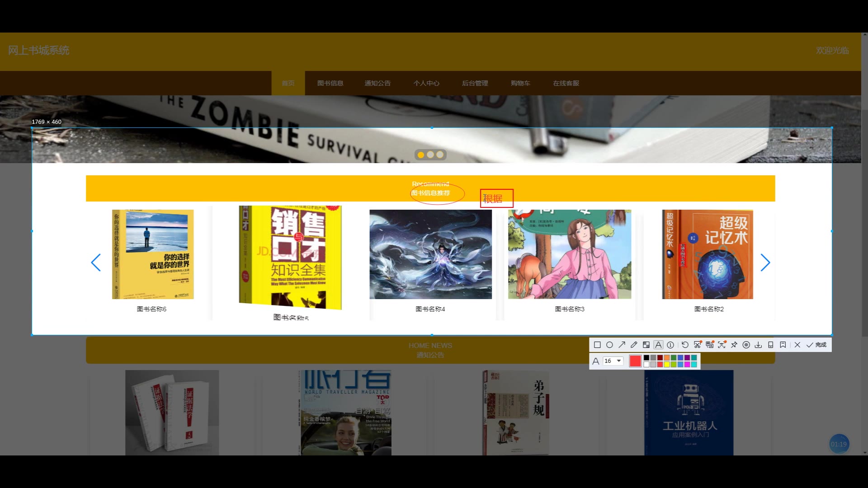868x488 pixels.
Task: Open the font size 16 dropdown
Action: coord(613,361)
